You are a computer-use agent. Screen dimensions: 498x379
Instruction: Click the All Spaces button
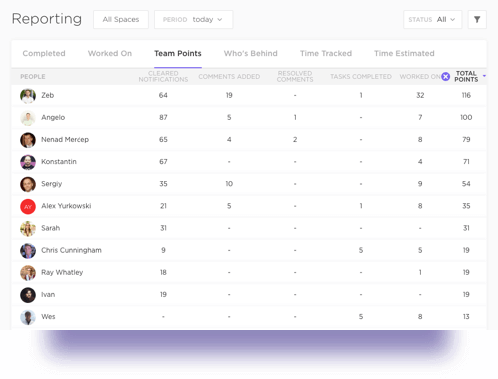coord(121,20)
